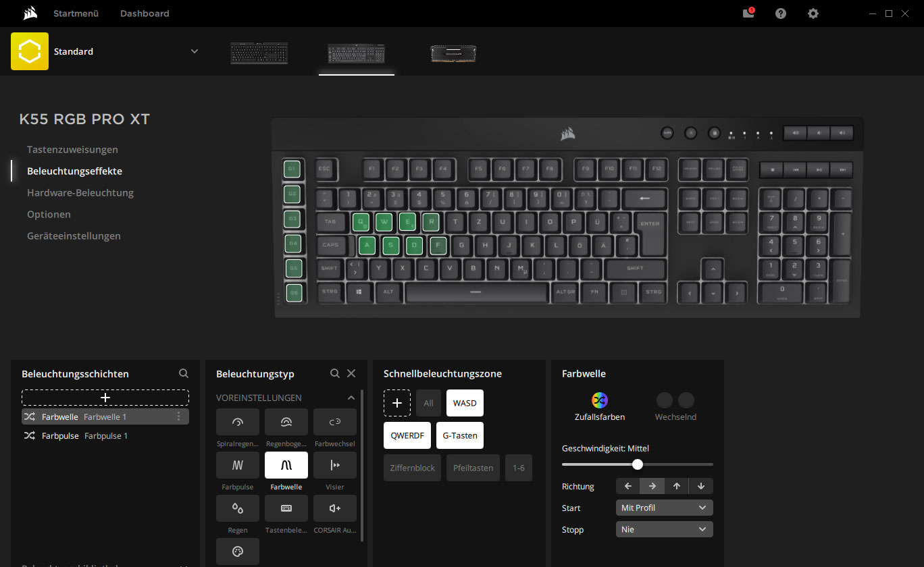Open the options menu of Farbwelle 1
The width and height of the screenshot is (924, 567).
(178, 416)
